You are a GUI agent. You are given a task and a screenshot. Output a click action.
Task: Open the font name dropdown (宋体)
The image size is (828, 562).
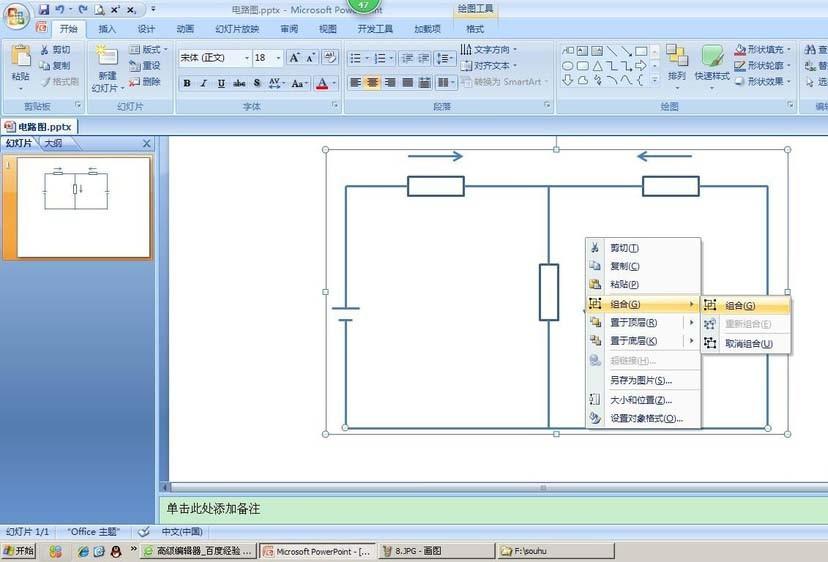[244, 58]
